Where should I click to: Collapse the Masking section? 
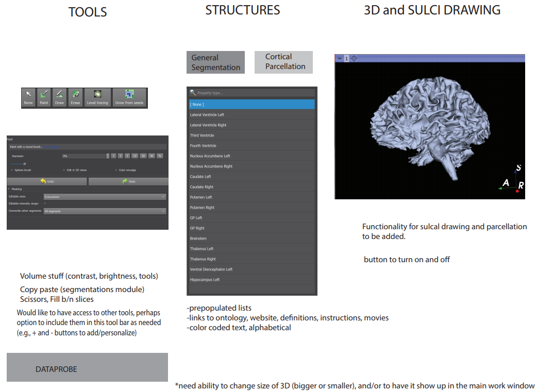point(9,189)
